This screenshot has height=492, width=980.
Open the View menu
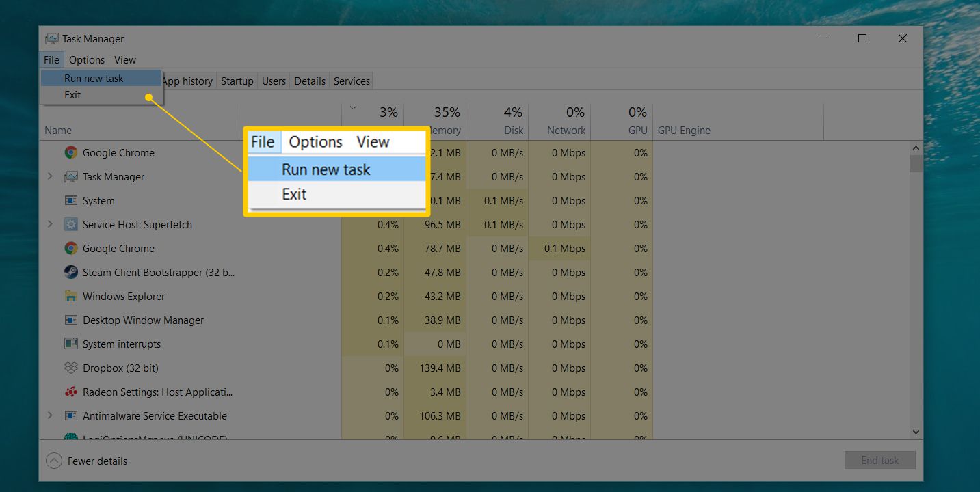pos(125,60)
